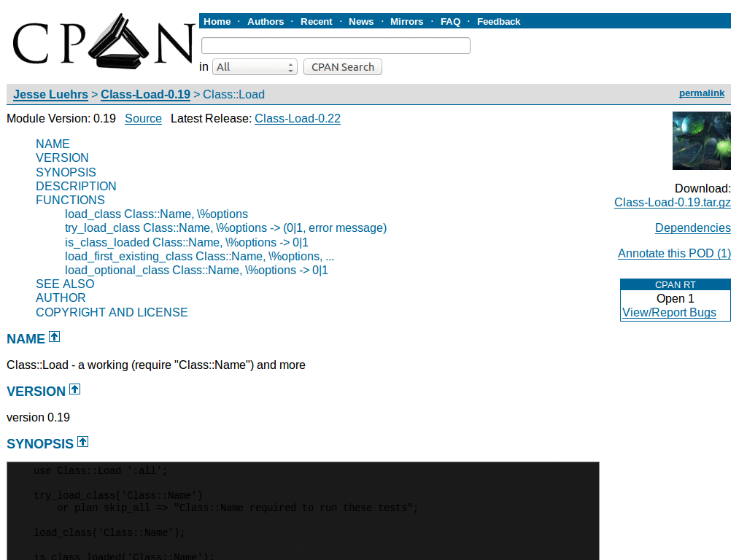The image size is (747, 560).
Task: Jump to COPYRIGHT AND LICENSE section
Action: coord(112,312)
